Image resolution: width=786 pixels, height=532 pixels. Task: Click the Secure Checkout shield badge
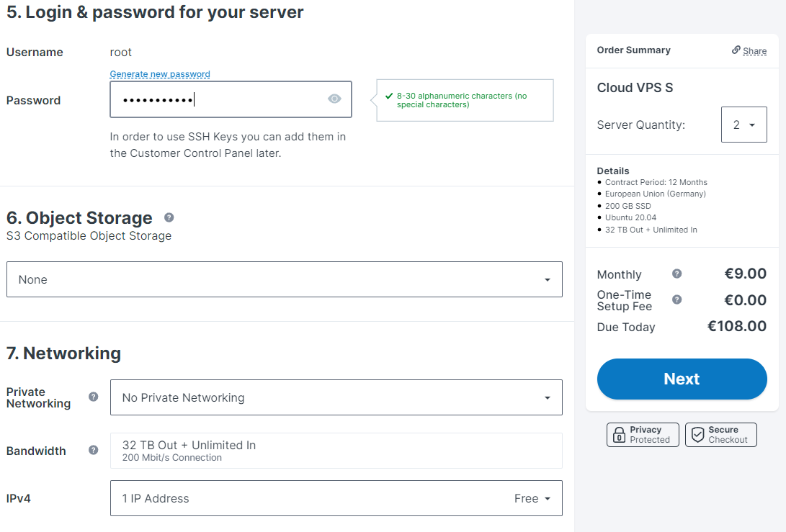(x=721, y=434)
